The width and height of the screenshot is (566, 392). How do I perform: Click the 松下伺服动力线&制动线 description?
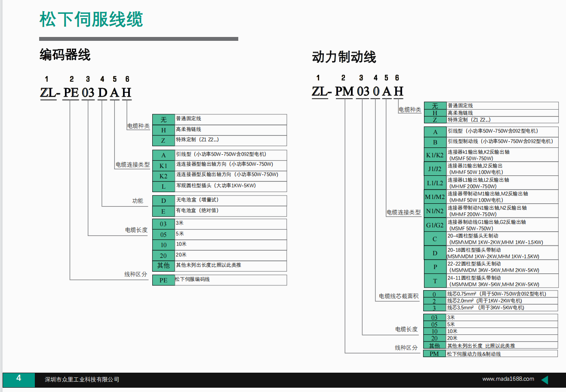click(474, 354)
